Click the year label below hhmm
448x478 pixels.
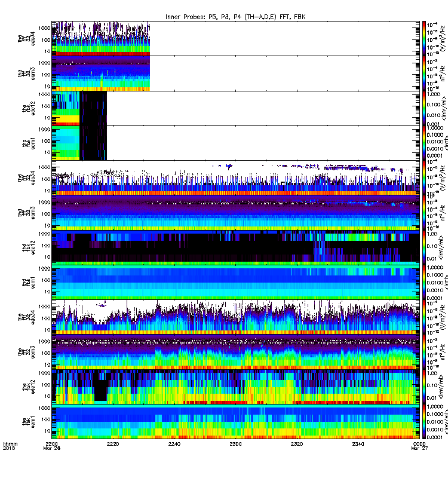click(9, 448)
